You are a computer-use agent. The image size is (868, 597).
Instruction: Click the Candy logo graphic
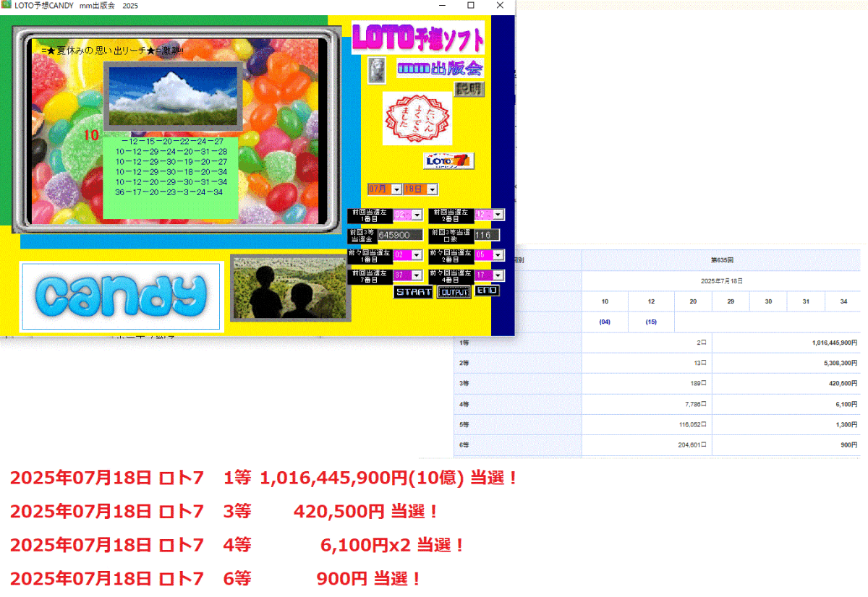[x=120, y=295]
